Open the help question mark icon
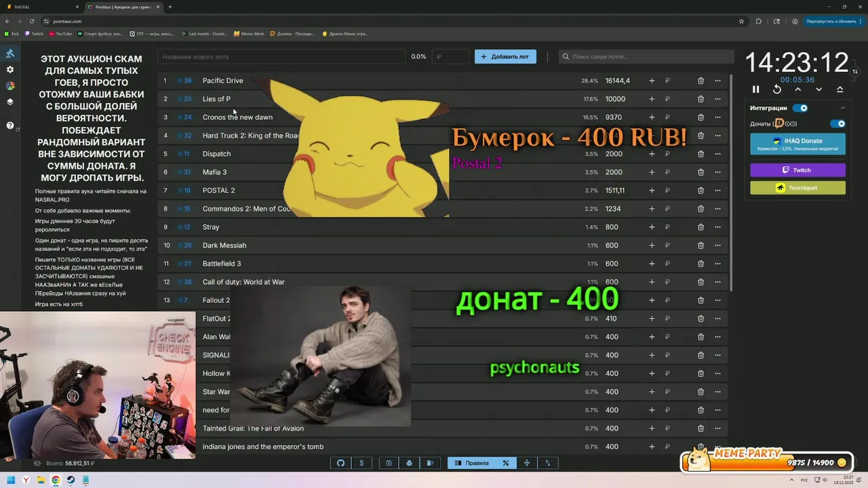 (x=10, y=125)
